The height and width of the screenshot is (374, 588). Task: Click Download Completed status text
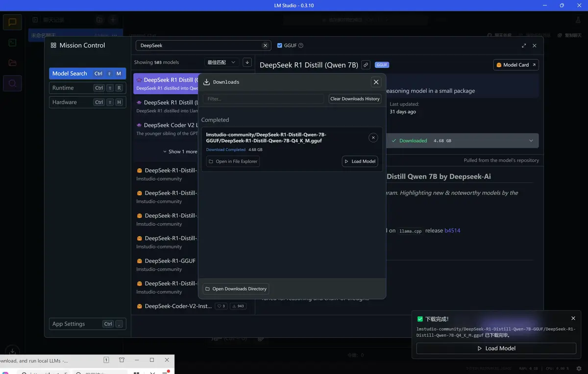226,150
